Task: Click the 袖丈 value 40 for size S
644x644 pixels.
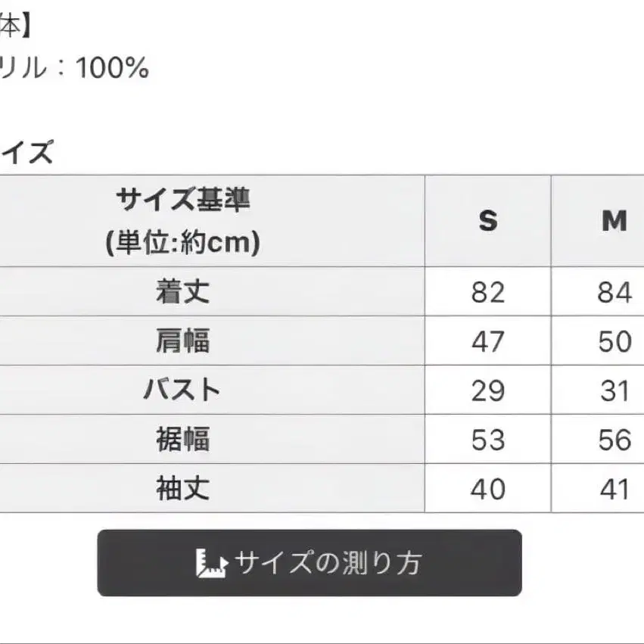Action: point(488,489)
